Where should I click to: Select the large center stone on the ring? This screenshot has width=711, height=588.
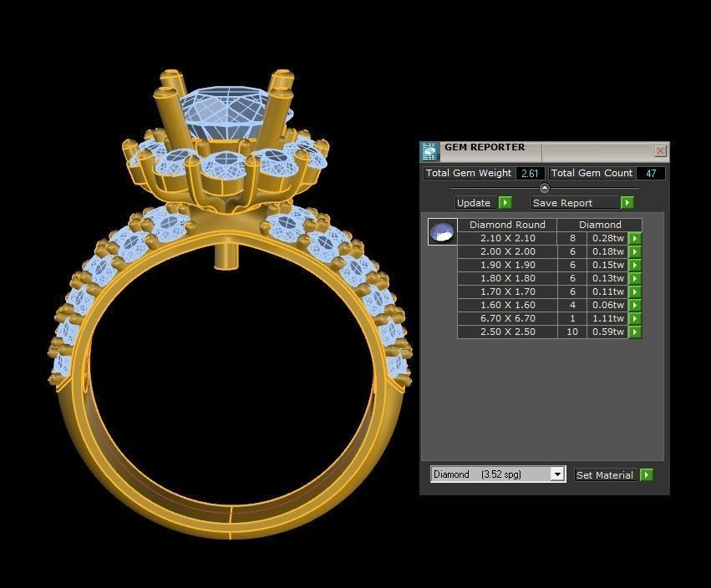tap(226, 111)
